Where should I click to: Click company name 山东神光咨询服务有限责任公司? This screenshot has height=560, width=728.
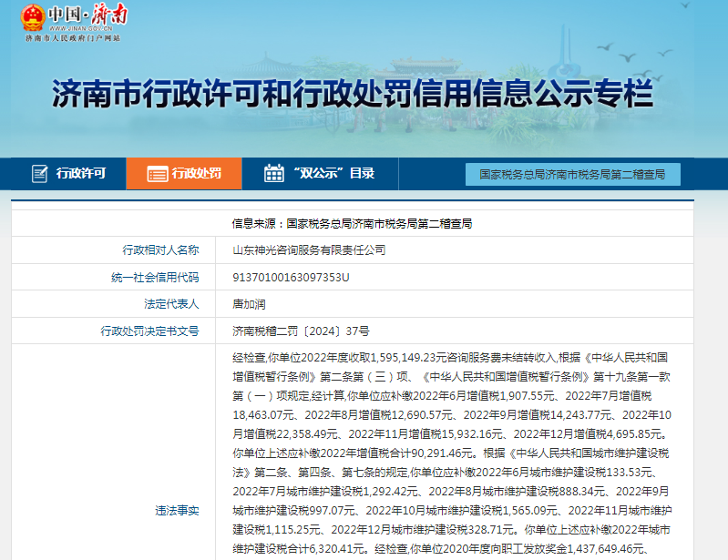309,250
